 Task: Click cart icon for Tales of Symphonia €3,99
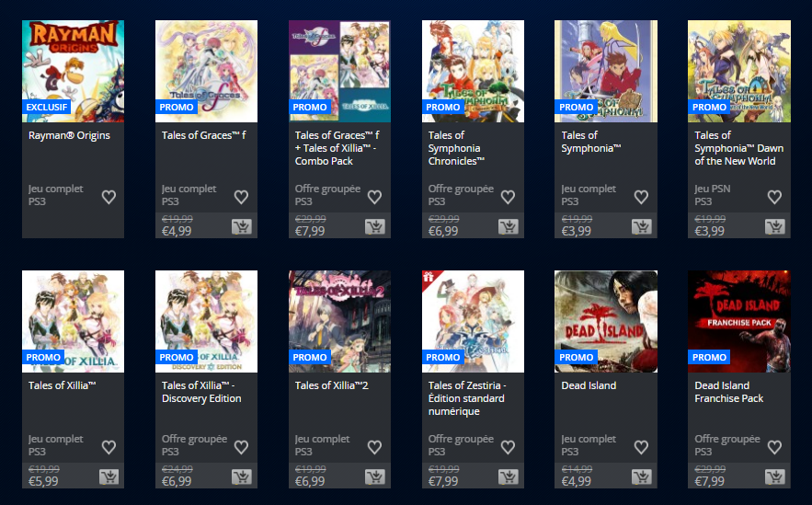642,226
